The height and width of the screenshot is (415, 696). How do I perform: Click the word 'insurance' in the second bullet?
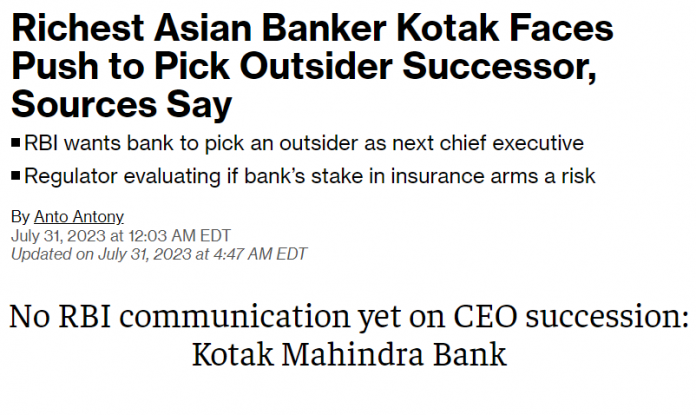pyautogui.click(x=438, y=177)
